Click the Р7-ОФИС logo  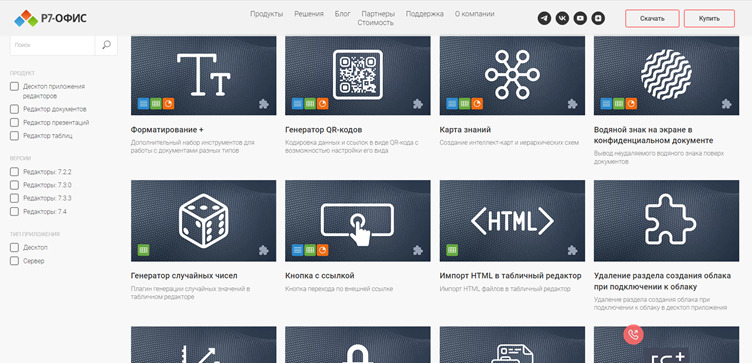(x=50, y=19)
